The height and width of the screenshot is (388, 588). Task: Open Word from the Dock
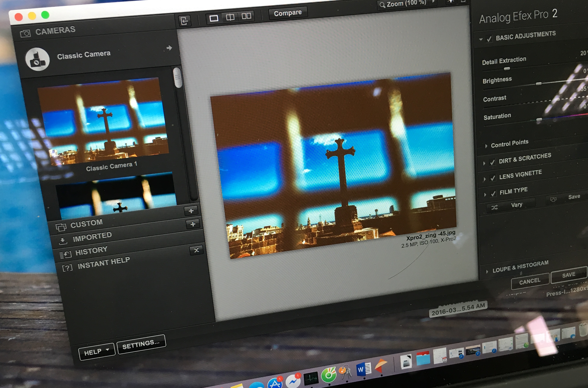[x=364, y=369]
